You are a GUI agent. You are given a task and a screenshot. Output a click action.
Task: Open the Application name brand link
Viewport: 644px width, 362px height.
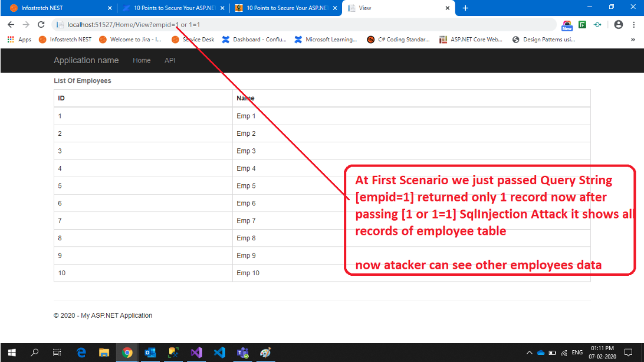click(86, 60)
